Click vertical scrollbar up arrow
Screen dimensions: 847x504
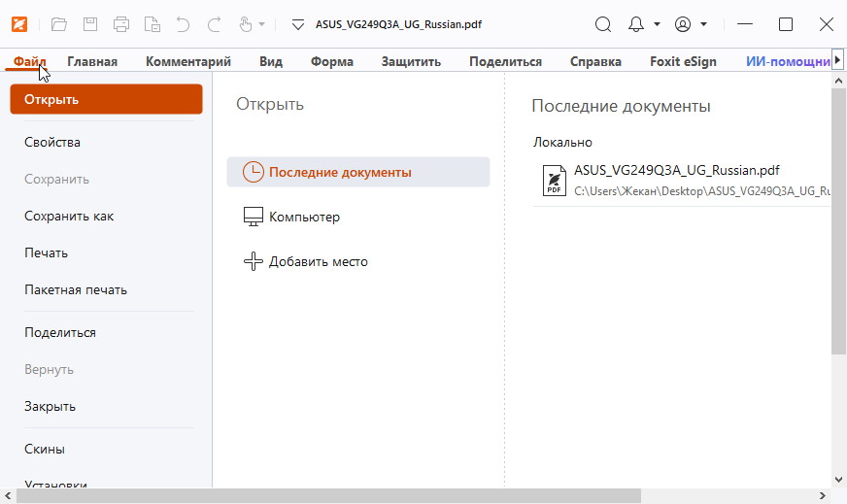pos(838,81)
